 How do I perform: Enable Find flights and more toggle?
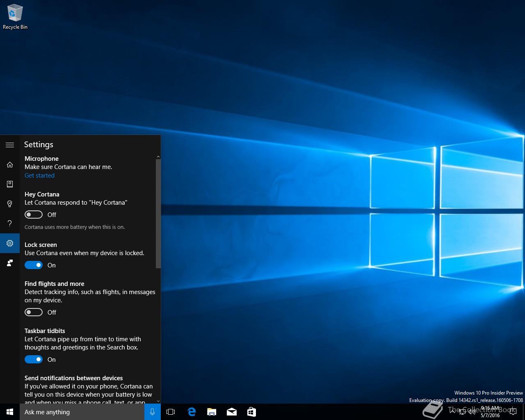coord(34,312)
